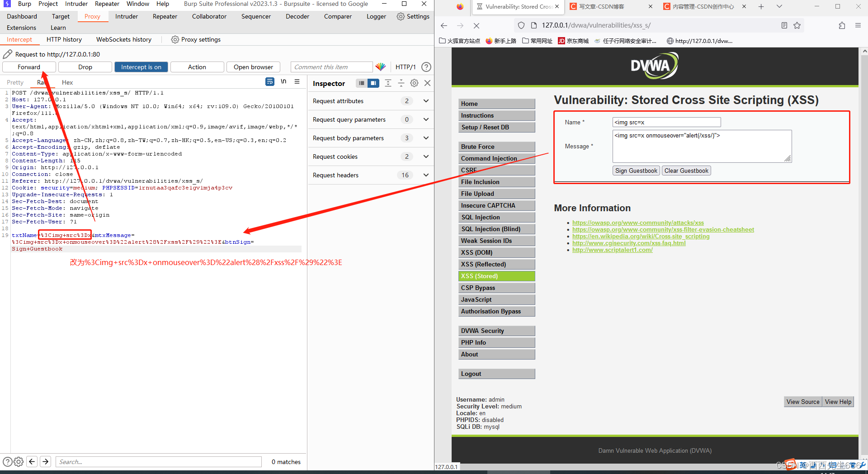Click Burp Suite logo icon in title bar
Image resolution: width=868 pixels, height=474 pixels.
7,4
